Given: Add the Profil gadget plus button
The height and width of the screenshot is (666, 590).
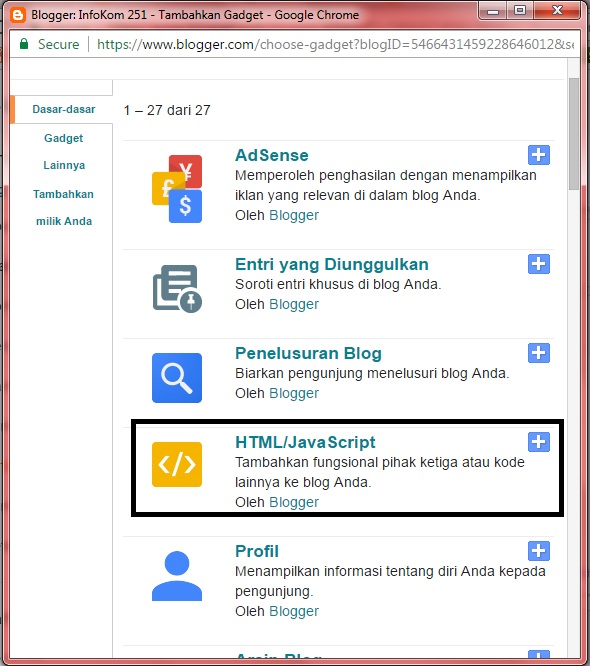Looking at the screenshot, I should 539,551.
